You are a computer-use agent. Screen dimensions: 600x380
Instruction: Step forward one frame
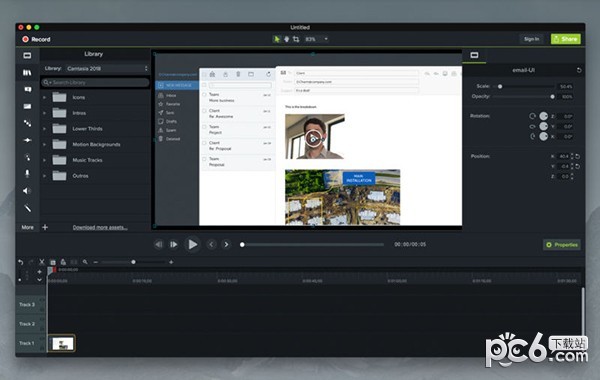(x=174, y=244)
